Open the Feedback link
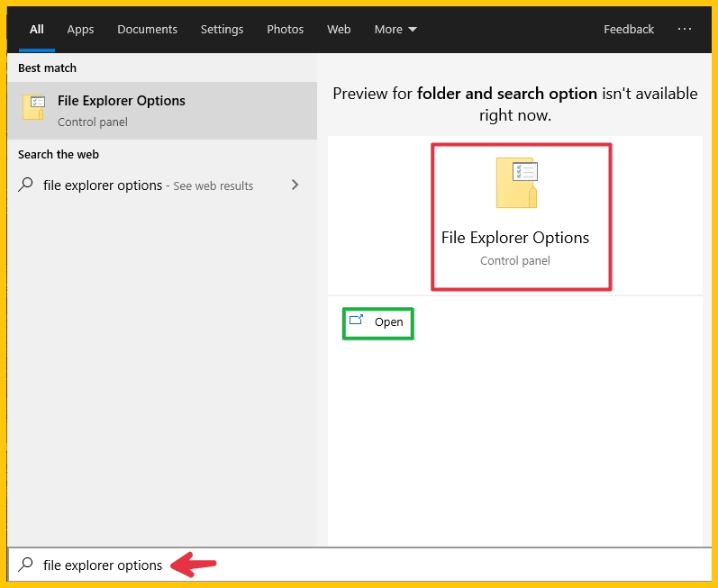 (628, 30)
